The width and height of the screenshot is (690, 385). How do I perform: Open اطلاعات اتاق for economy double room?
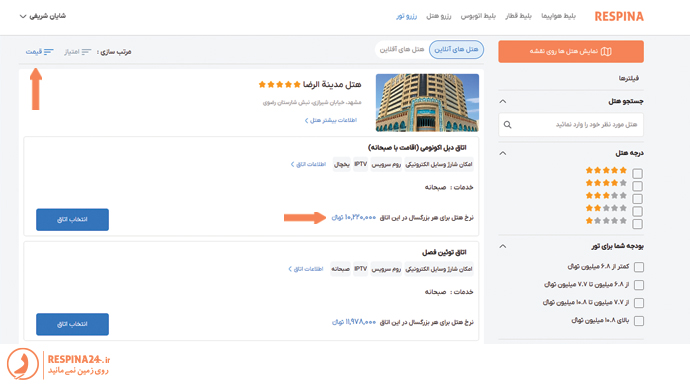click(308, 164)
